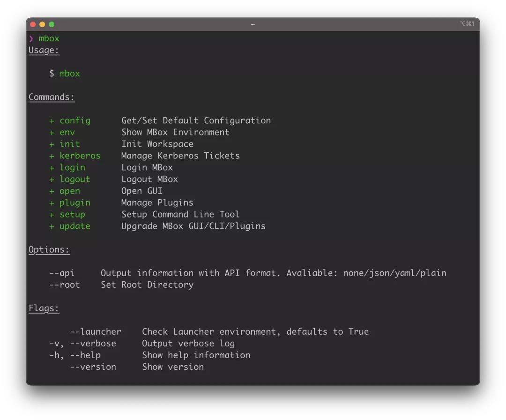Click the plus sign beside update
The width and height of the screenshot is (506, 420).
point(52,226)
